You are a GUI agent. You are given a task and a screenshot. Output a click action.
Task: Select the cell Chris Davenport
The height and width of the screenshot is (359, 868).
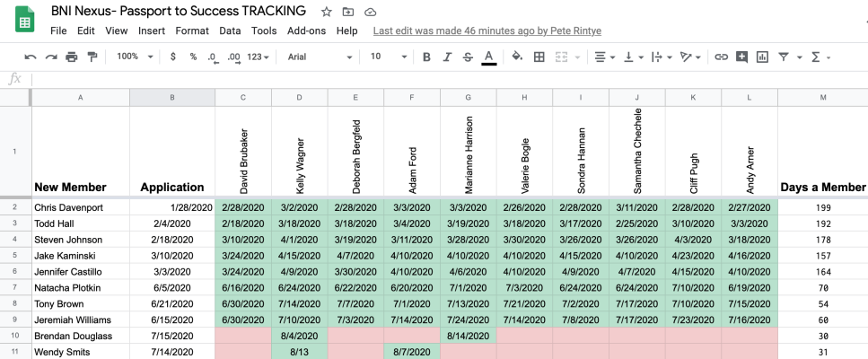[81, 207]
